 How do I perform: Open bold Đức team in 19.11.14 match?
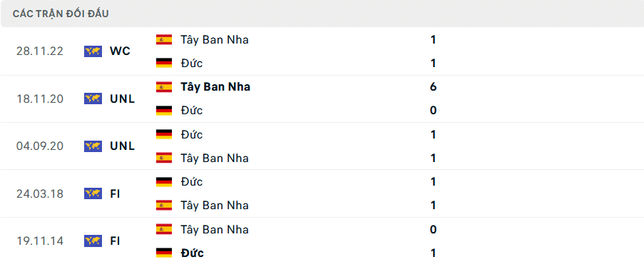(192, 253)
